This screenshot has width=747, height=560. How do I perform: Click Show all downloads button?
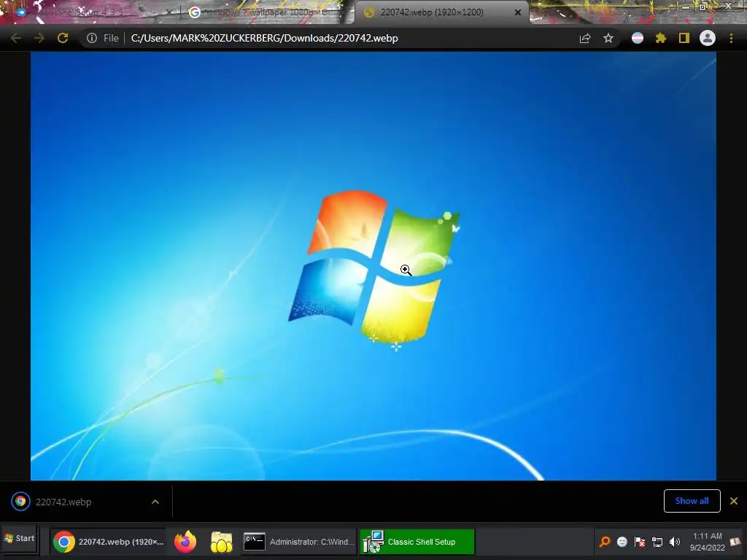[x=692, y=501]
